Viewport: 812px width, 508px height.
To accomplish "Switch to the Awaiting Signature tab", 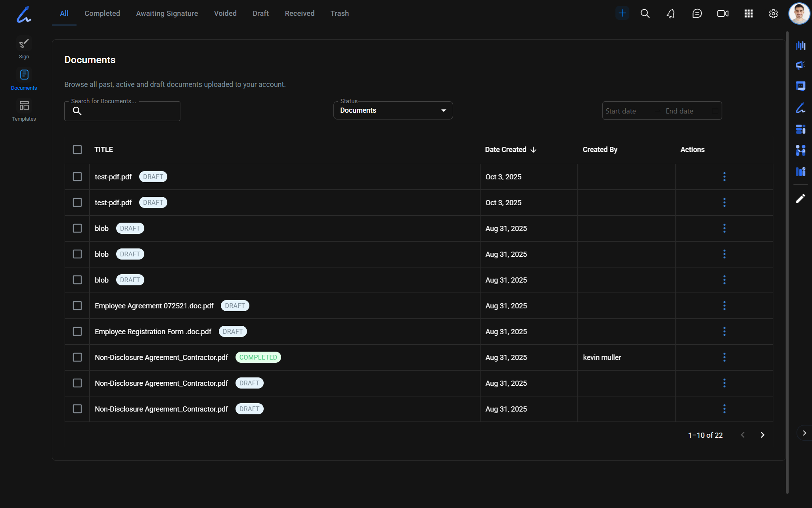I will (x=167, y=13).
